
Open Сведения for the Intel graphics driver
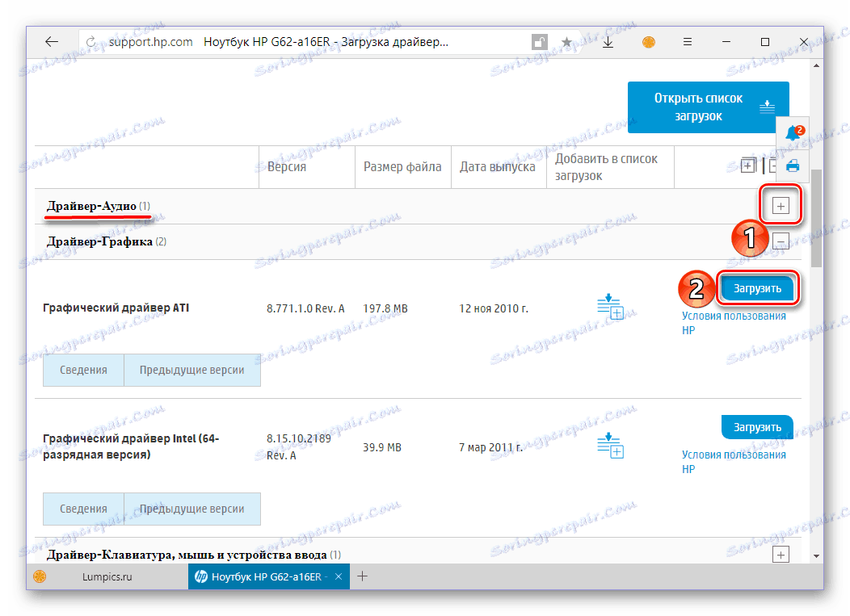click(83, 509)
